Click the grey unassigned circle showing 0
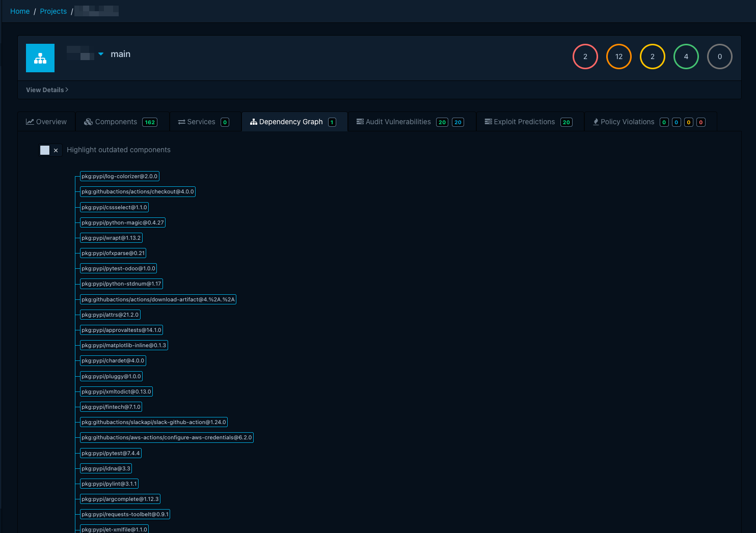Image resolution: width=756 pixels, height=533 pixels. (x=720, y=57)
